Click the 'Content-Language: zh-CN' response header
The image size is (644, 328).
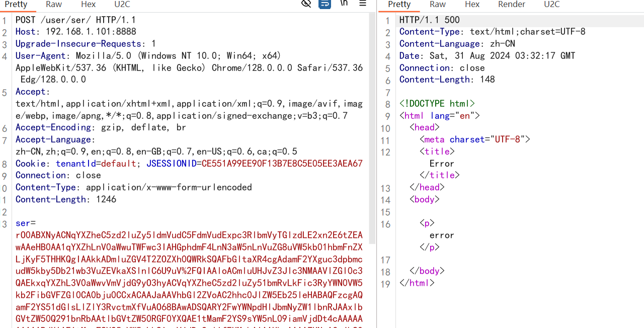click(x=457, y=44)
